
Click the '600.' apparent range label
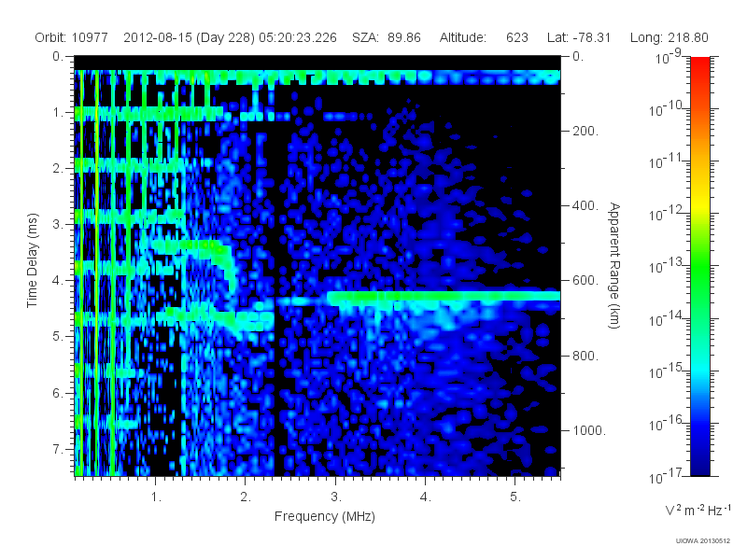[x=585, y=281]
